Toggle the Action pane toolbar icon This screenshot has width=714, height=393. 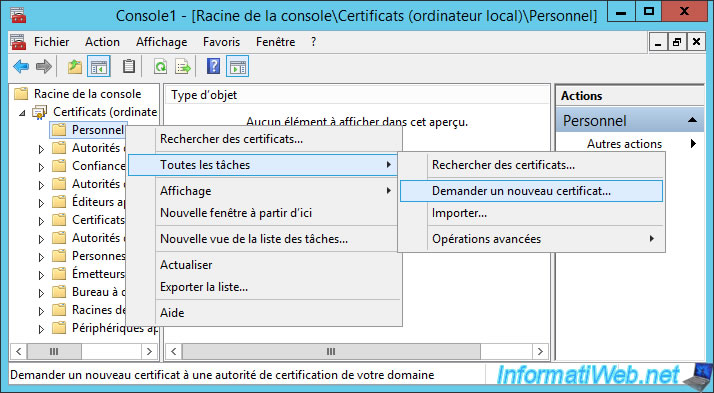(x=238, y=66)
